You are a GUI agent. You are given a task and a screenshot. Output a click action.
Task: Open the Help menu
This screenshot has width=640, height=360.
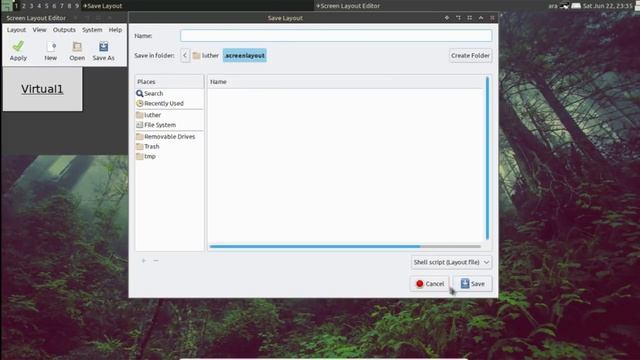[115, 30]
